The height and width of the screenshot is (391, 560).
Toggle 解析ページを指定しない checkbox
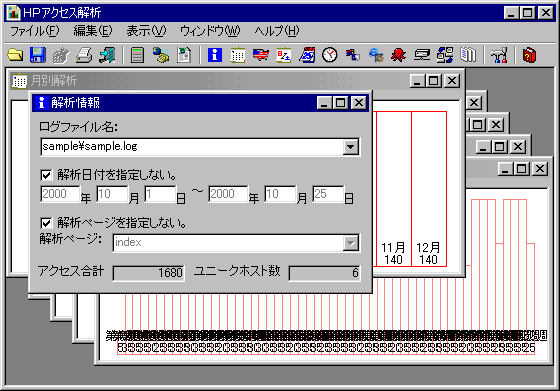(46, 223)
